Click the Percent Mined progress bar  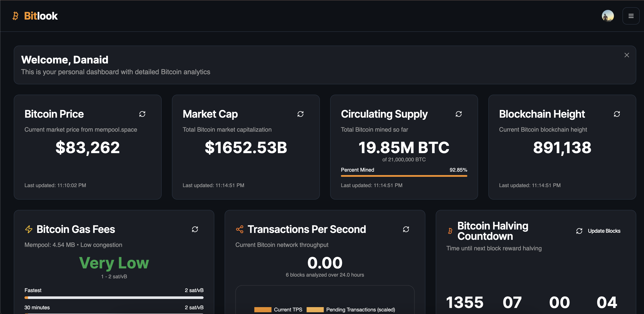point(404,176)
